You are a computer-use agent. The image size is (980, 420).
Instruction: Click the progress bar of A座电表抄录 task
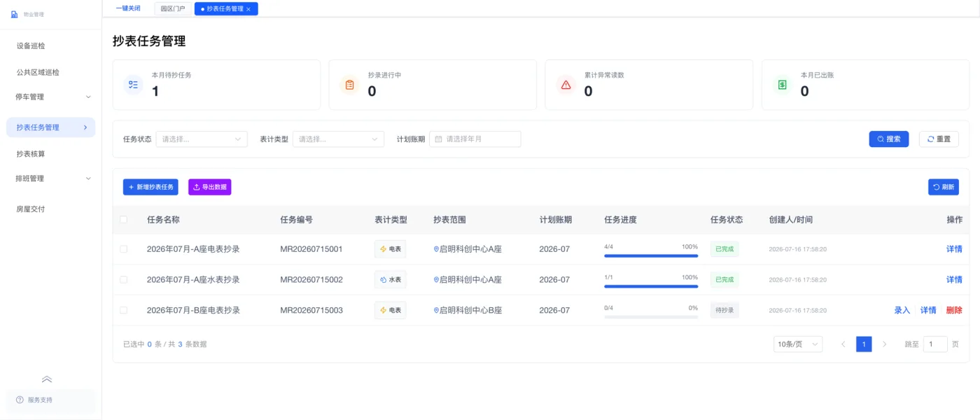[651, 255]
